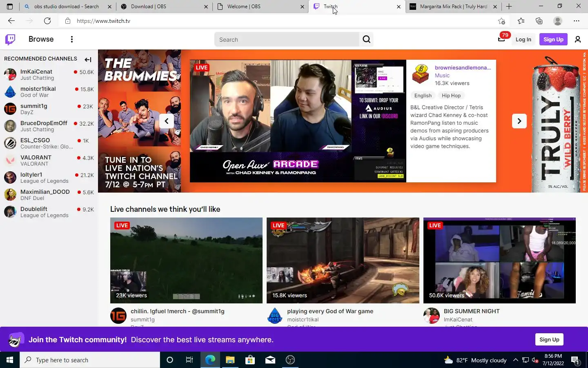Open the Prime loot notifications icon
This screenshot has width=588, height=368.
point(501,39)
